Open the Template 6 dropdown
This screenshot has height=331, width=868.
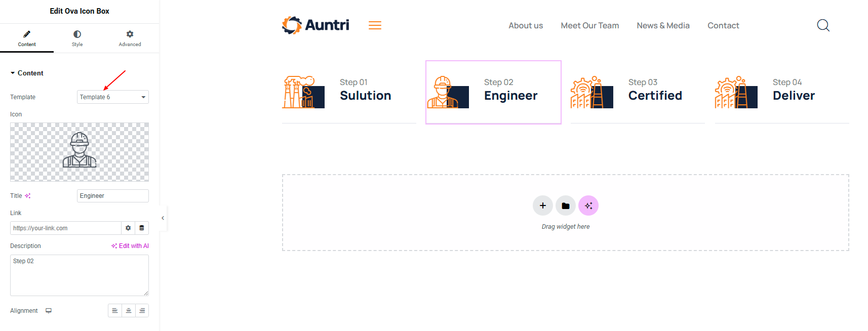pos(112,97)
